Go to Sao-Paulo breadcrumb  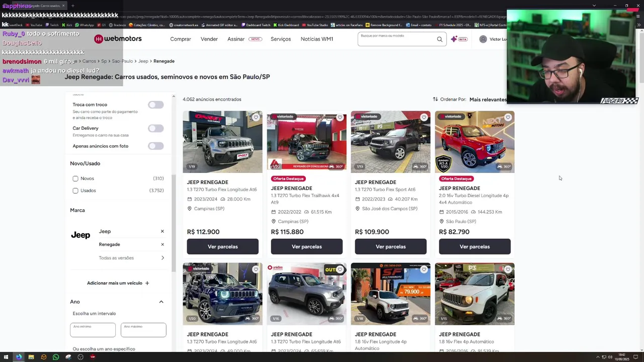[x=122, y=61]
